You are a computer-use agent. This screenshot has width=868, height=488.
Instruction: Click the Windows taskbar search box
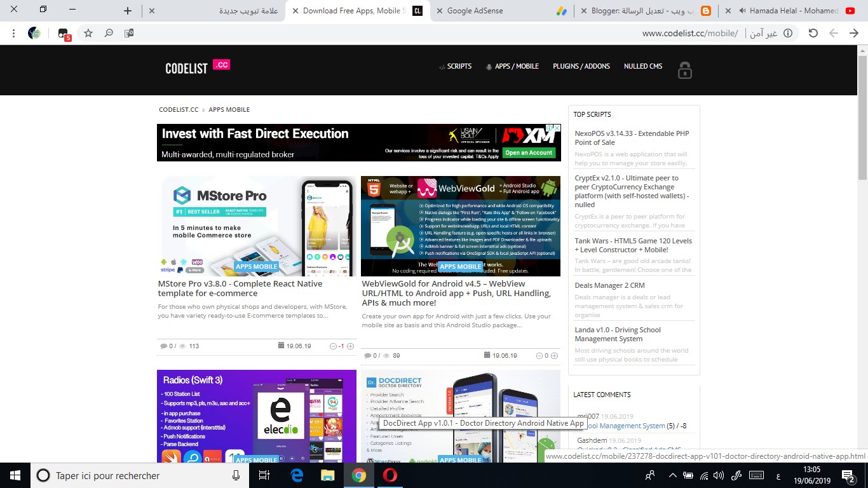[x=140, y=475]
